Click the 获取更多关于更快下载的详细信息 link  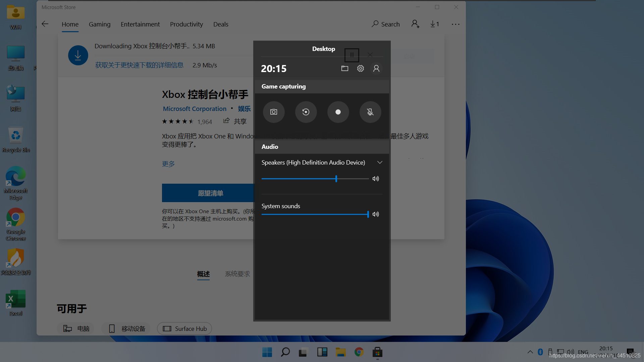[139, 65]
